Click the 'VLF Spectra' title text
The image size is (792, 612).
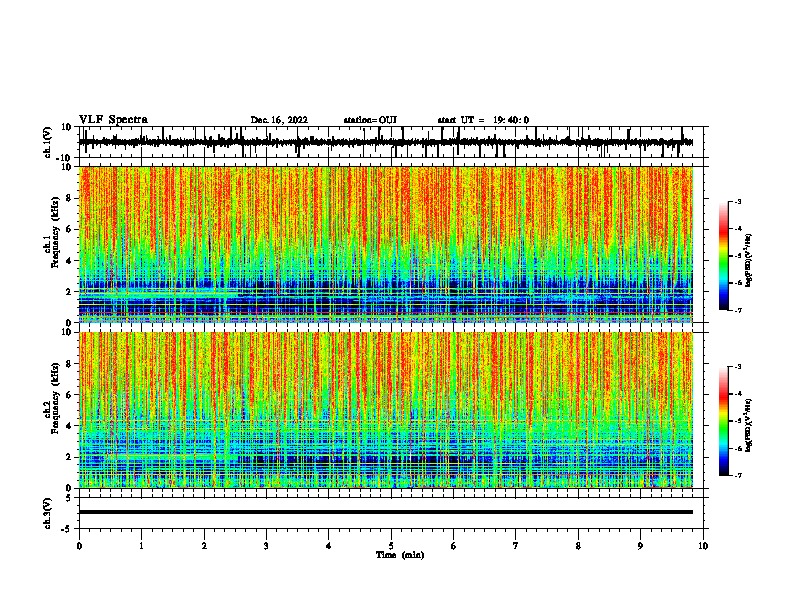(113, 120)
